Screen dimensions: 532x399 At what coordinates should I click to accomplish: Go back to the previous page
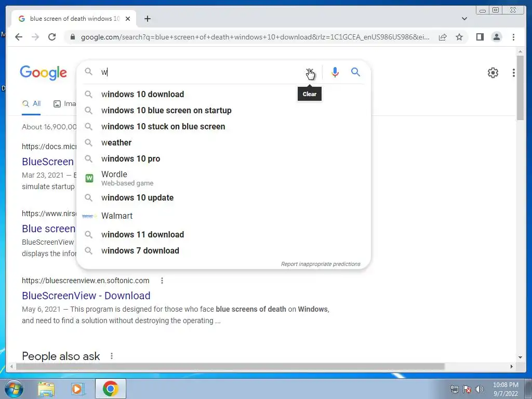pos(19,37)
